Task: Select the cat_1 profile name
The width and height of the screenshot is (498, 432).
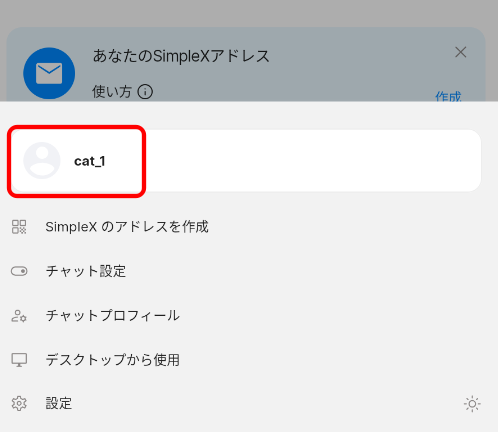Action: coord(90,161)
